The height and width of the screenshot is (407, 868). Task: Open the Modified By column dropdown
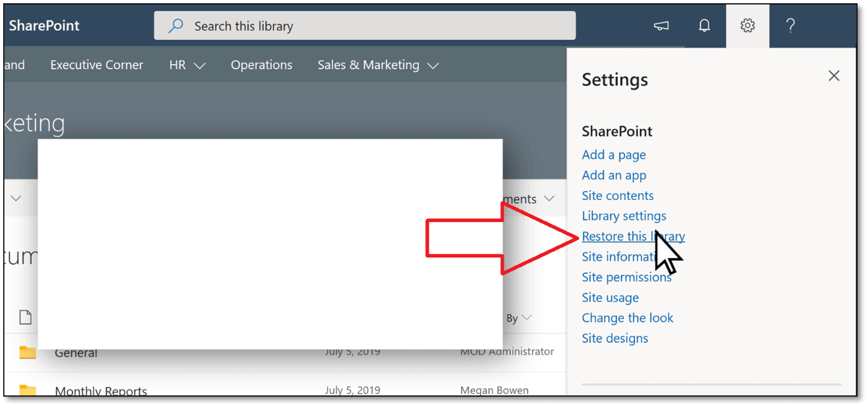tap(526, 317)
